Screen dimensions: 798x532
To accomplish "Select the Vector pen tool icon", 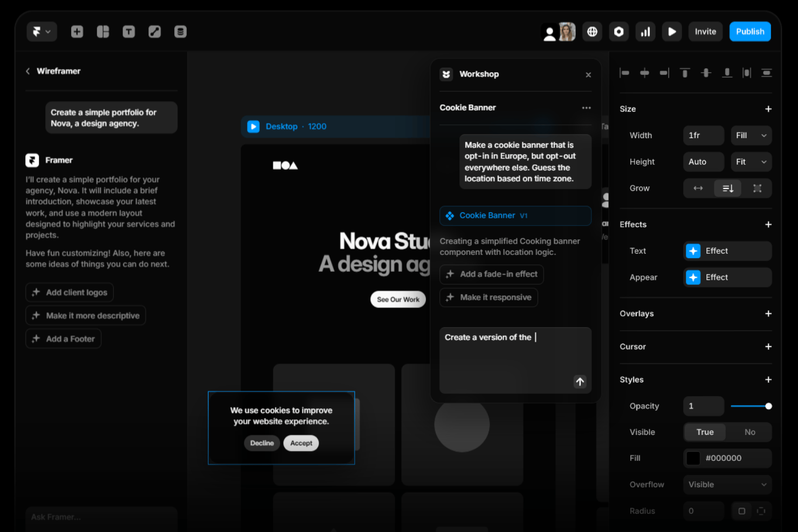I will (x=155, y=32).
